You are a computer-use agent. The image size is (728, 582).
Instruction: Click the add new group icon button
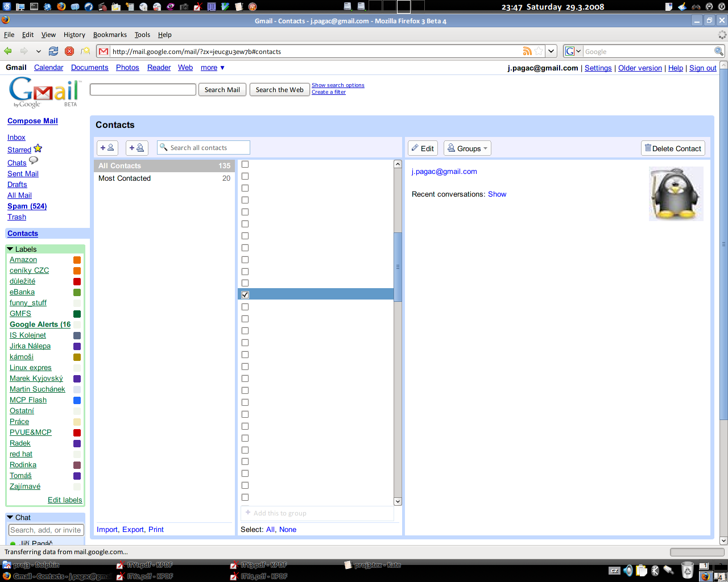click(x=137, y=148)
